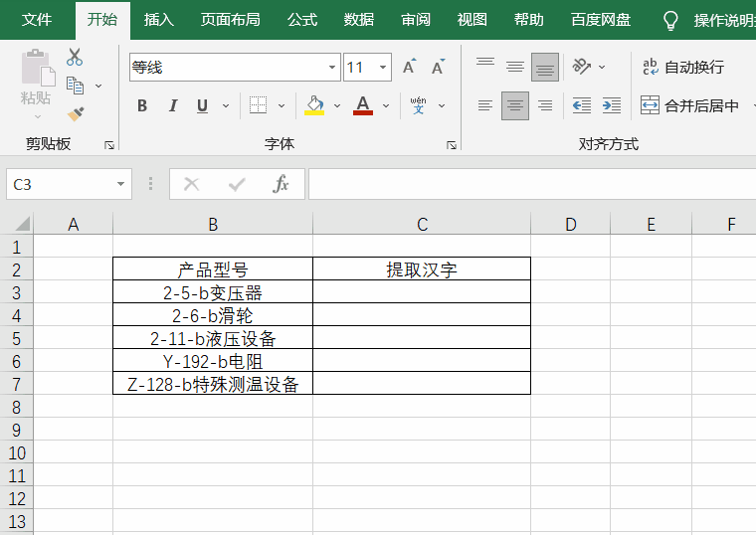Click the 自动换行 wrap text button
This screenshot has width=756, height=535.
click(683, 67)
